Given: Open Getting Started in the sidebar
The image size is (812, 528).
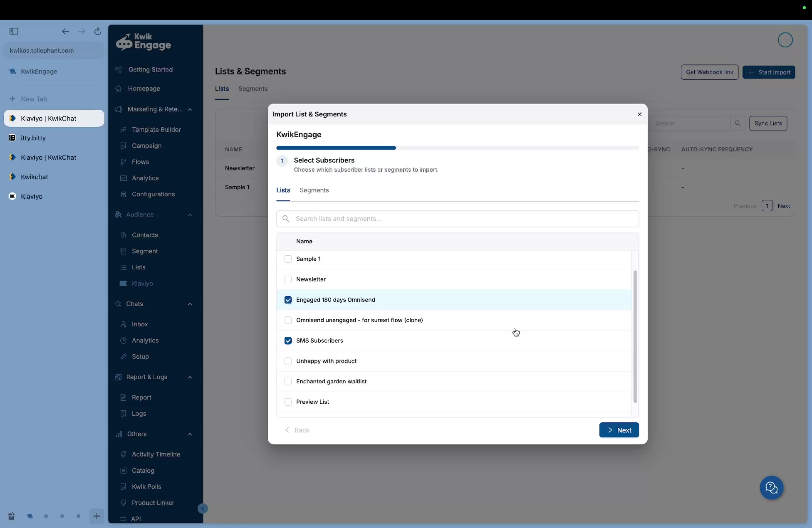Looking at the screenshot, I should click(x=151, y=69).
